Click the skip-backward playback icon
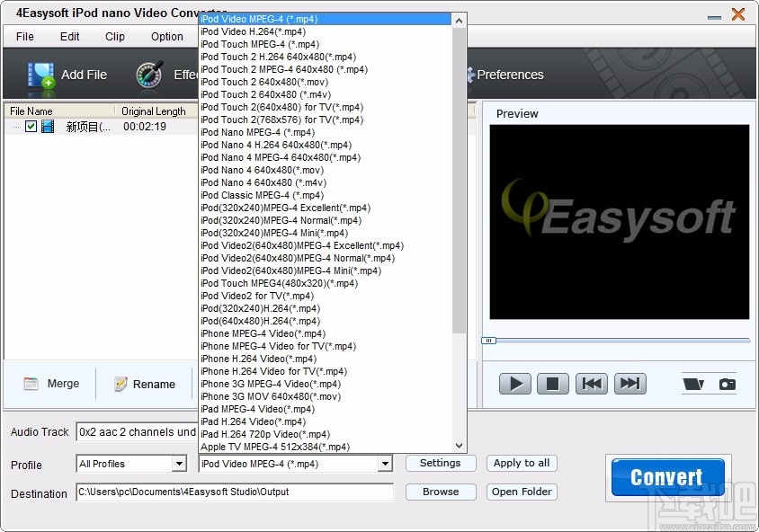759x532 pixels. click(x=592, y=384)
